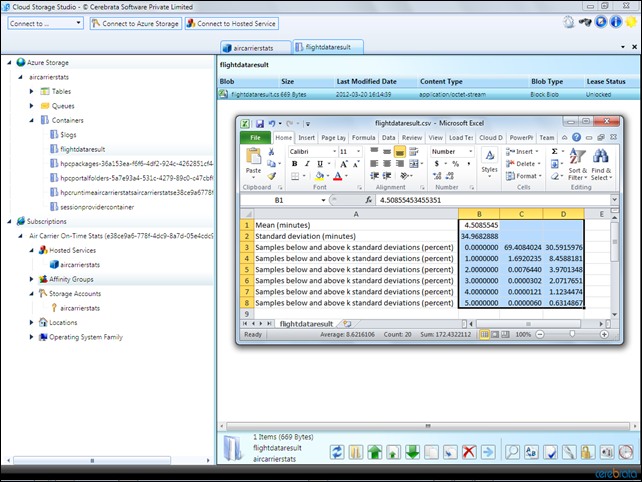Toggle Bottom Align button in Excel
This screenshot has height=482, width=642.
(x=400, y=152)
